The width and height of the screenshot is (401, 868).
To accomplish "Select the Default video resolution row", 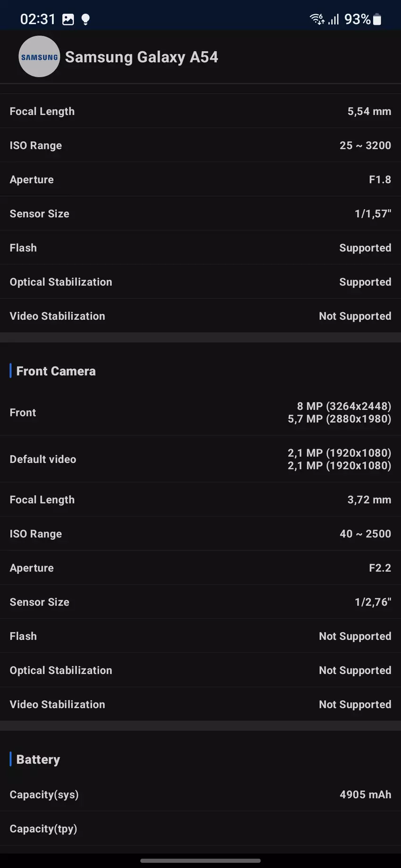I will 200,459.
